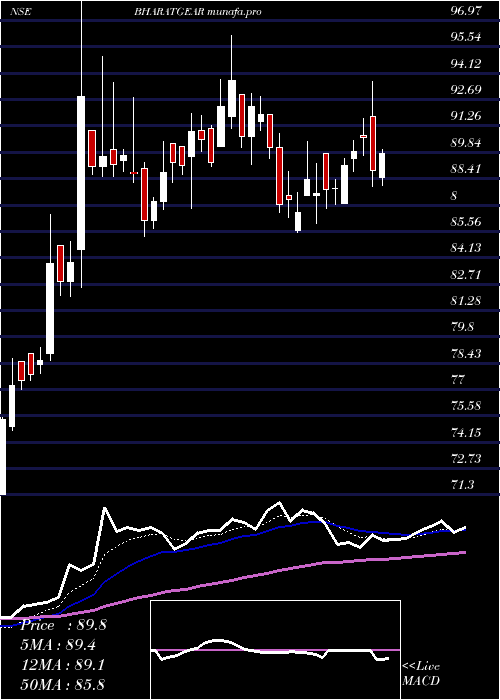Click the BHARATGEAR munafa.pro chart title

click(197, 12)
